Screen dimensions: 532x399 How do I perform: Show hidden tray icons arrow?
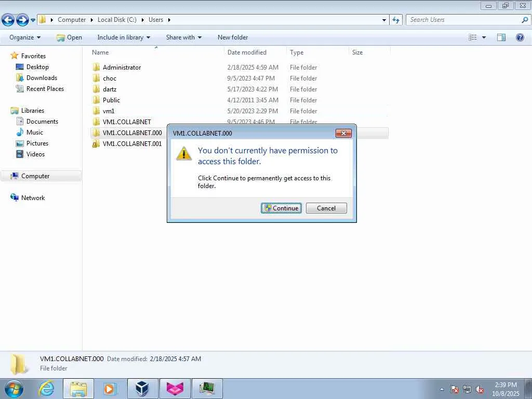coord(442,389)
